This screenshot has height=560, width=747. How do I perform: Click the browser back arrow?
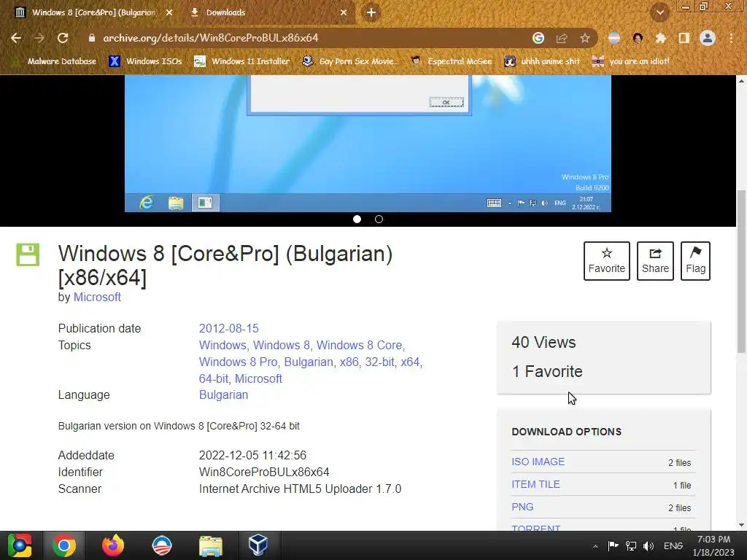pos(16,38)
